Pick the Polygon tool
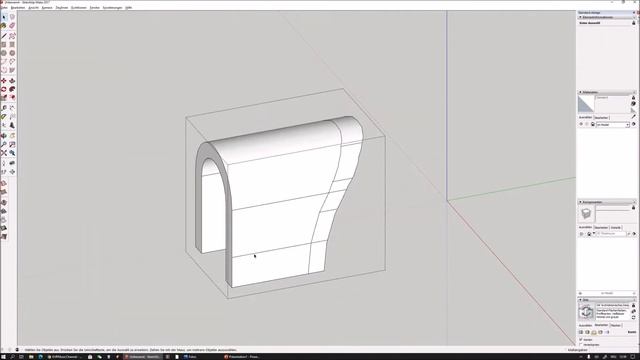640x360 pixels. tap(12, 53)
